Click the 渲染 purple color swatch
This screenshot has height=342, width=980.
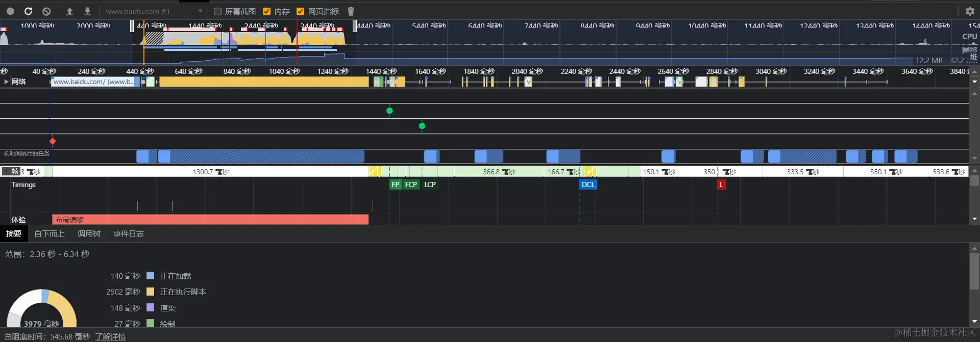click(x=151, y=308)
